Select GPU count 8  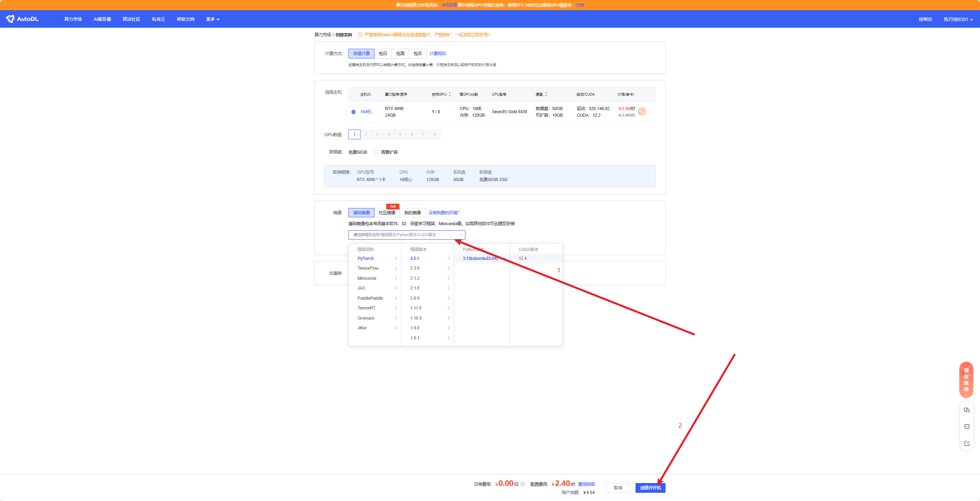[x=435, y=135]
